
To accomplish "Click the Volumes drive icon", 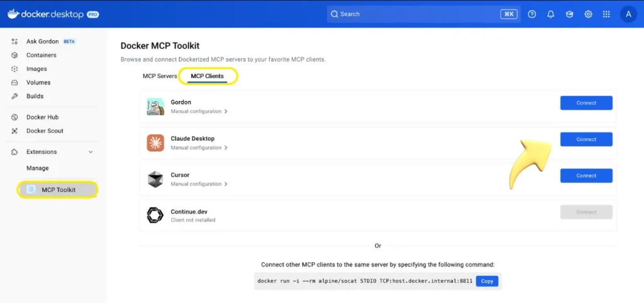I will click(14, 82).
